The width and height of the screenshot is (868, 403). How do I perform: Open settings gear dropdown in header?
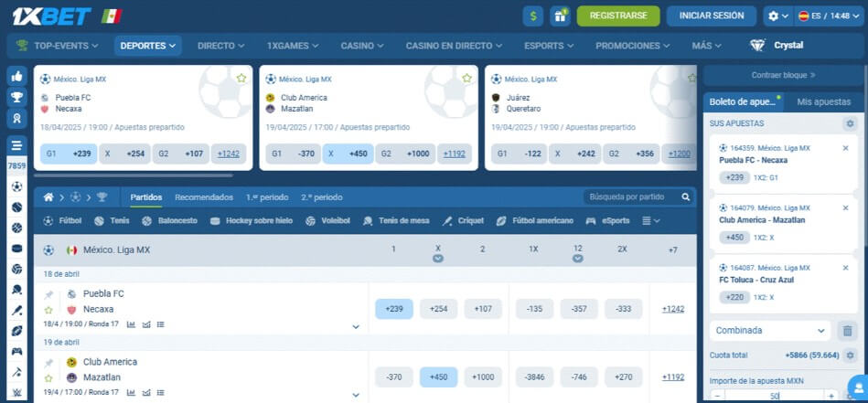[778, 16]
